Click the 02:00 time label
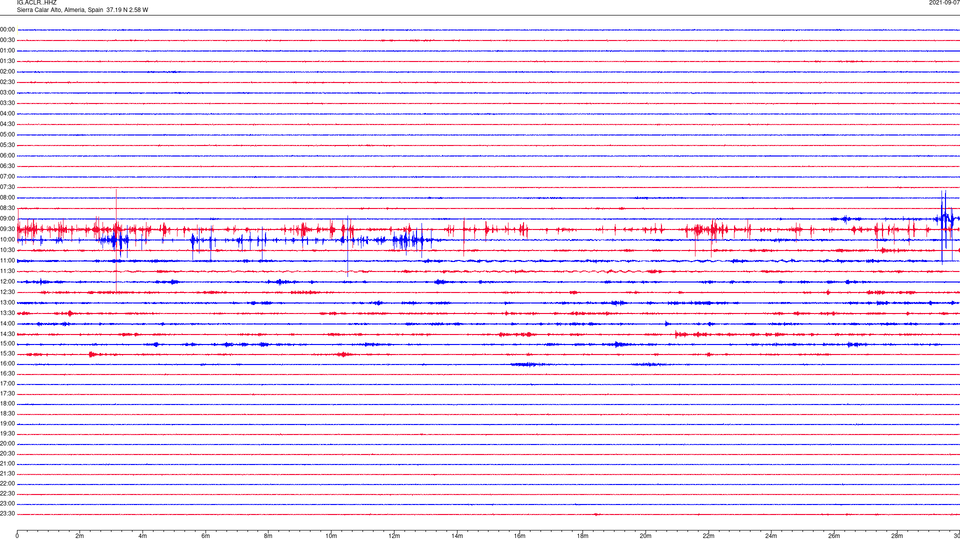The height and width of the screenshot is (540, 960). click(x=7, y=72)
